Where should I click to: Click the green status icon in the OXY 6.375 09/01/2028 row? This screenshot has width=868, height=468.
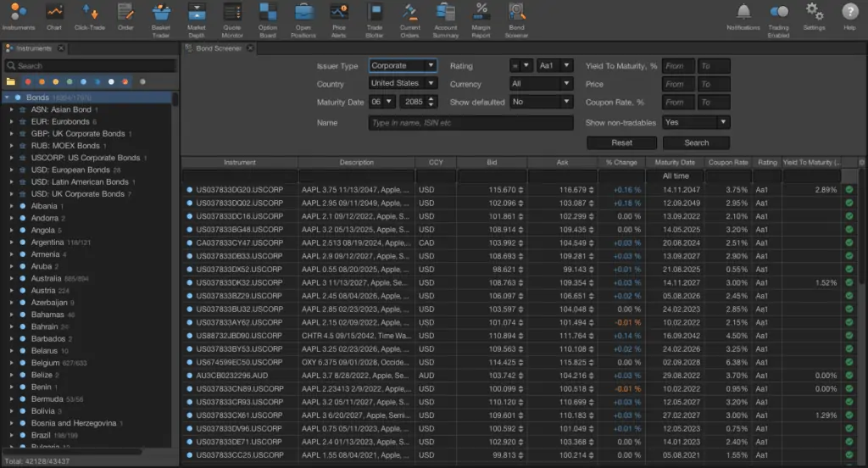click(849, 362)
